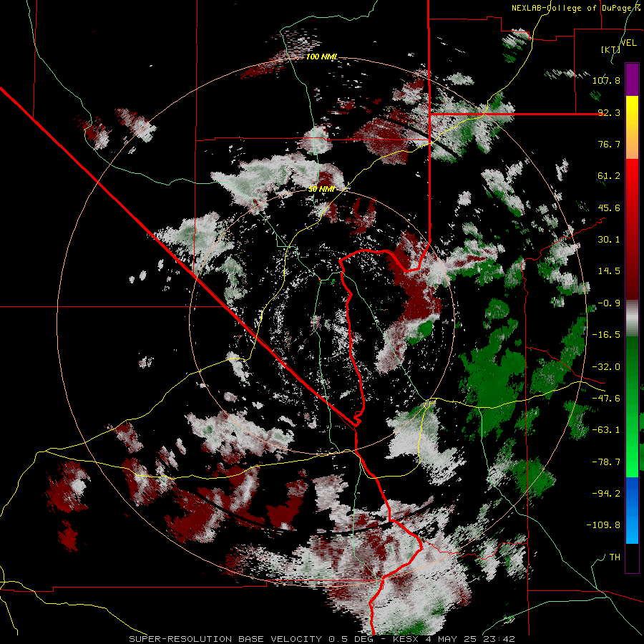644x644 pixels.
Task: Click the -16.5 value on the velocity scale
Action: click(x=606, y=335)
